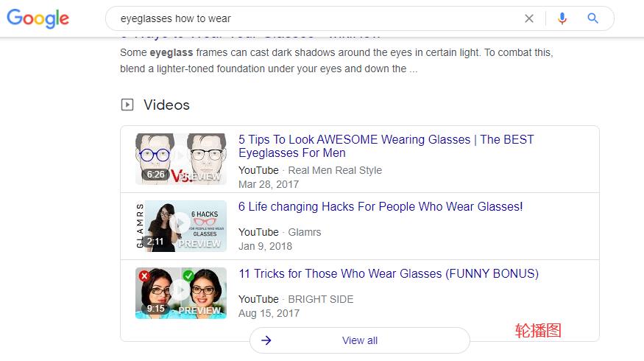The image size is (644, 361).
Task: Click the 2:11 duration badge on Glamrs thumbnail
Action: click(x=155, y=242)
